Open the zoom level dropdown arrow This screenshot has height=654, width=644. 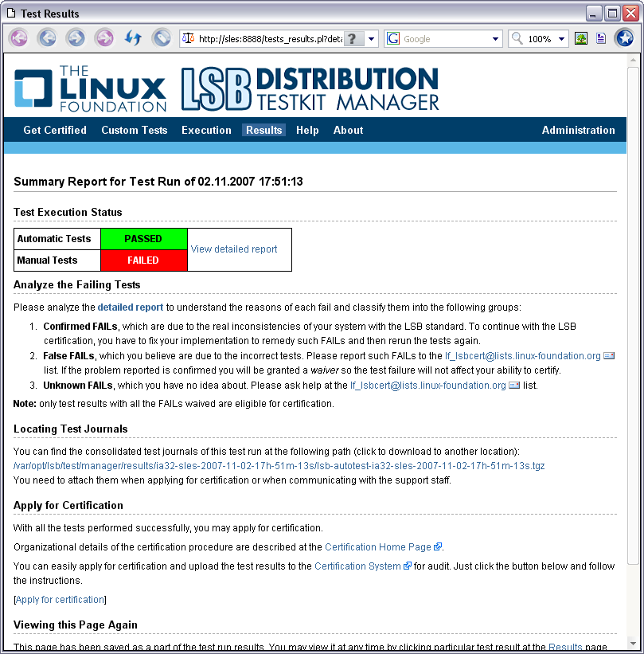coord(561,39)
